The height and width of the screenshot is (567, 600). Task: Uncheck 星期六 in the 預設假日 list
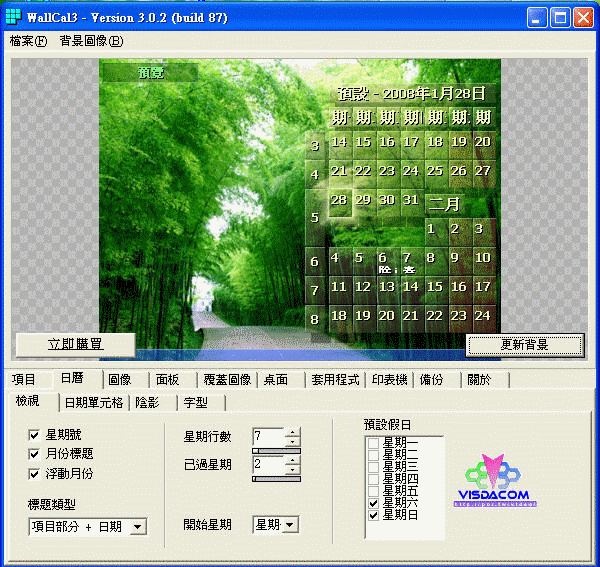pyautogui.click(x=374, y=502)
